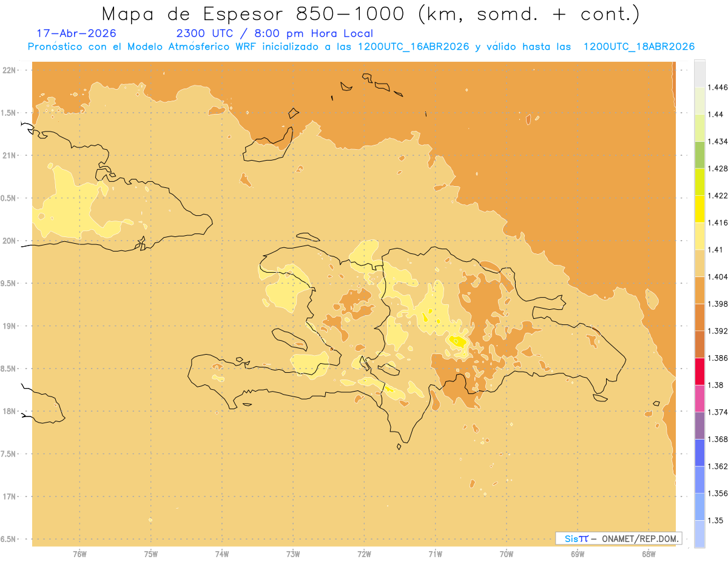Click the bright yellow maximum spot in central Hispaniola
This screenshot has width=728, height=562.
pos(457,341)
